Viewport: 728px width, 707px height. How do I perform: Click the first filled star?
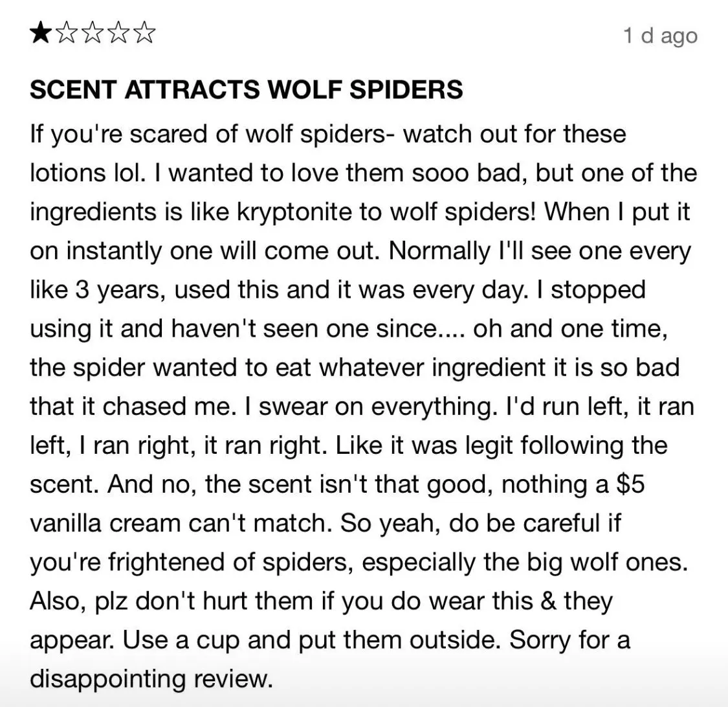pos(41,34)
